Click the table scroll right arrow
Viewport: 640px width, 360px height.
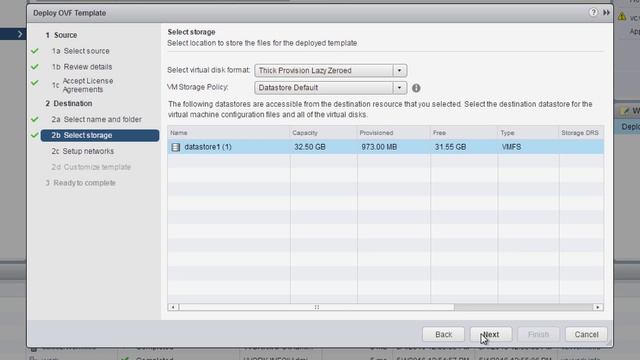pos(598,307)
